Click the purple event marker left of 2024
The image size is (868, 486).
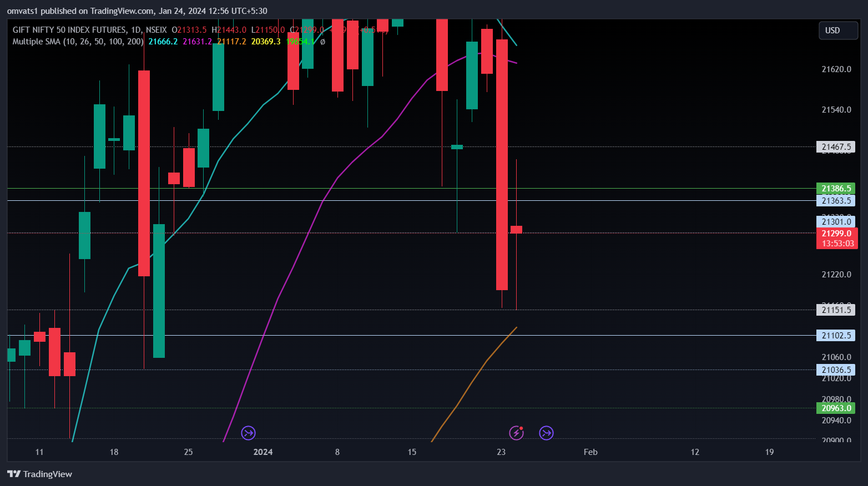[249, 433]
